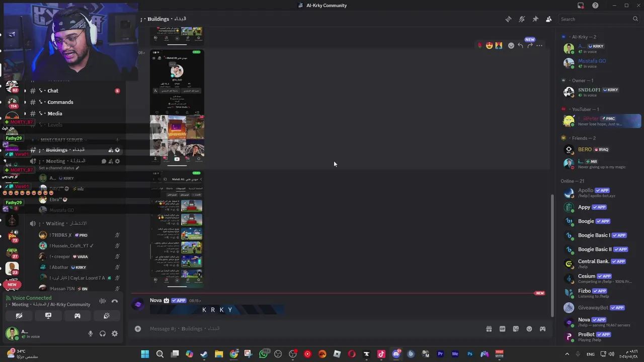Open 7HDRS X user in Waiting channel

[79, 235]
